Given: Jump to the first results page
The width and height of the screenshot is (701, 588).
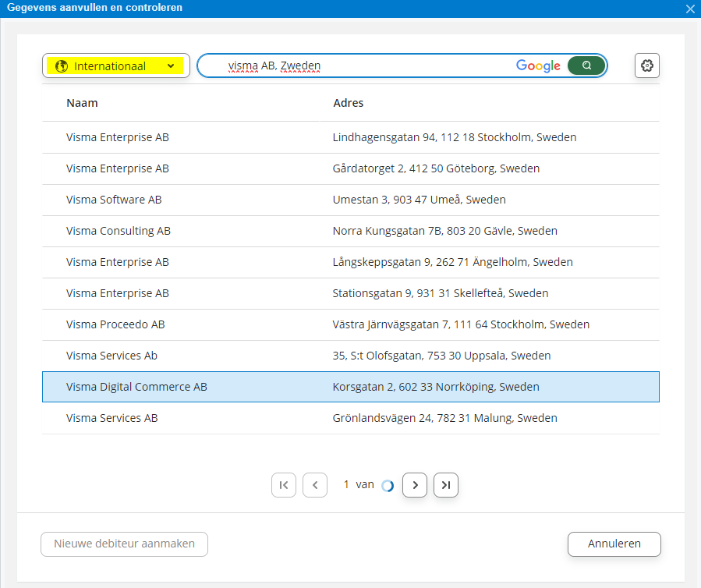Looking at the screenshot, I should coord(283,485).
